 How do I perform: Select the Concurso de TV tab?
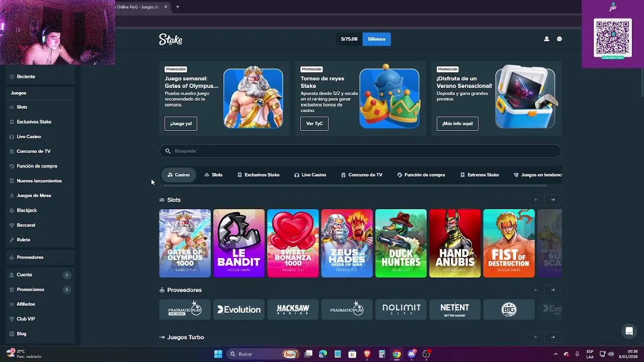click(362, 175)
